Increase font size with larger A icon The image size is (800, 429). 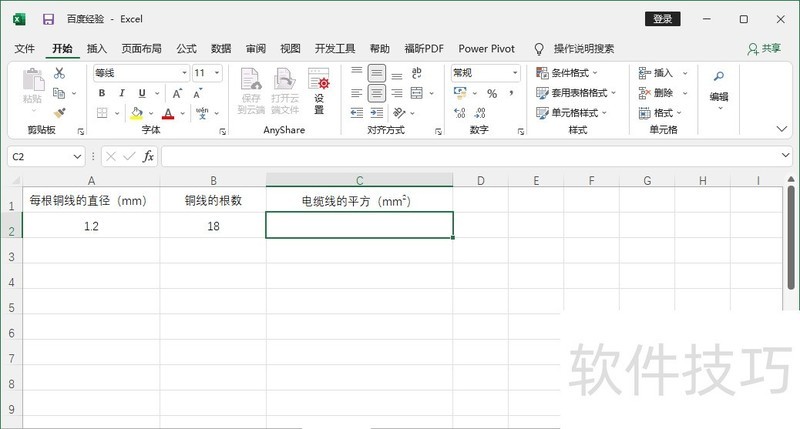point(177,93)
